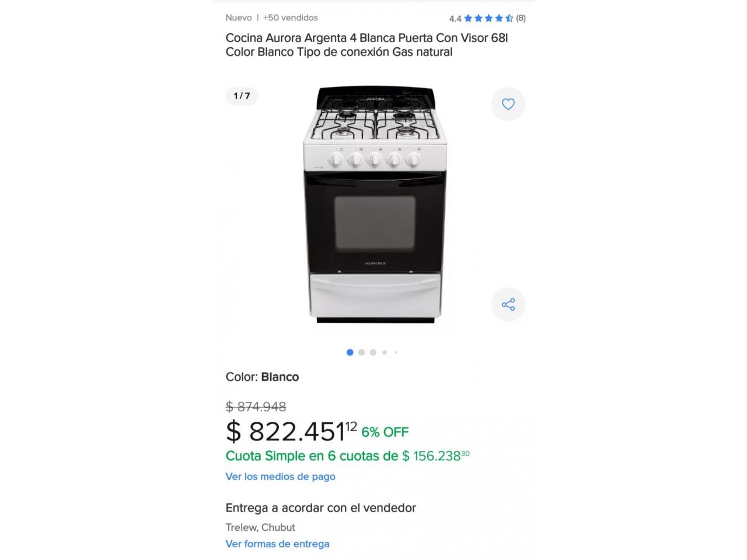Select the fifth smallest carousel dot
Viewport: 747px width, 560px height.
[396, 352]
